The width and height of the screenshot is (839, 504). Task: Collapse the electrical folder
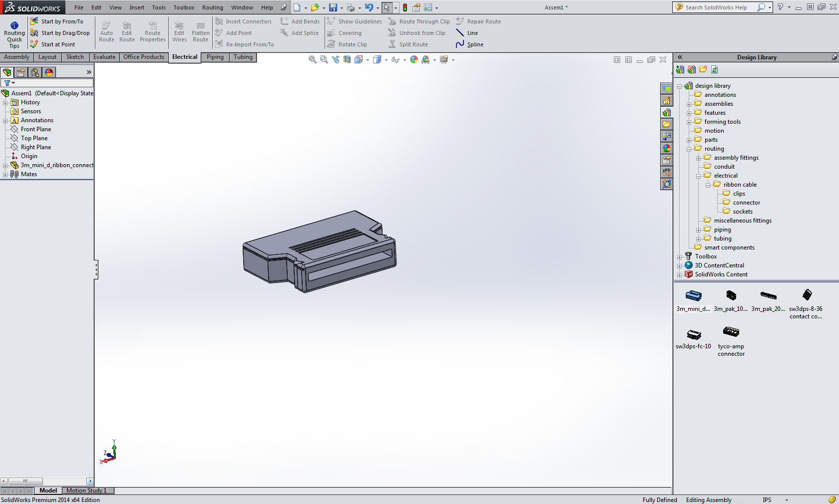tap(698, 176)
